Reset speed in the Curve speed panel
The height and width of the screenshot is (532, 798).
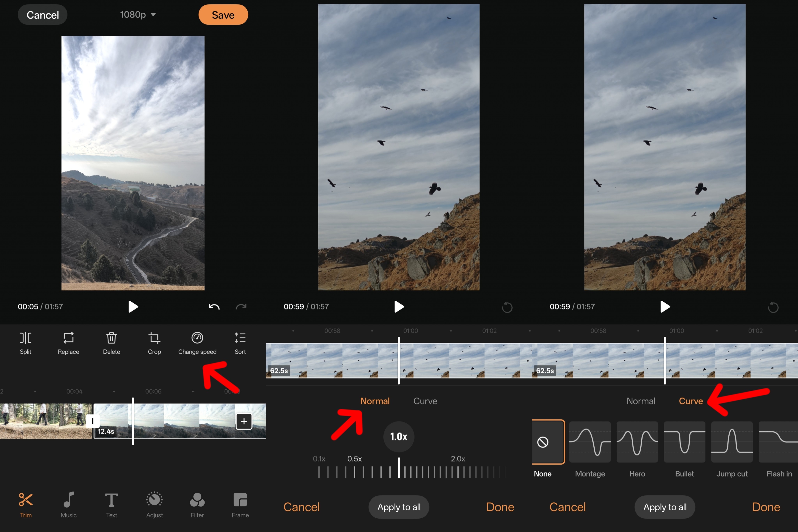click(773, 307)
